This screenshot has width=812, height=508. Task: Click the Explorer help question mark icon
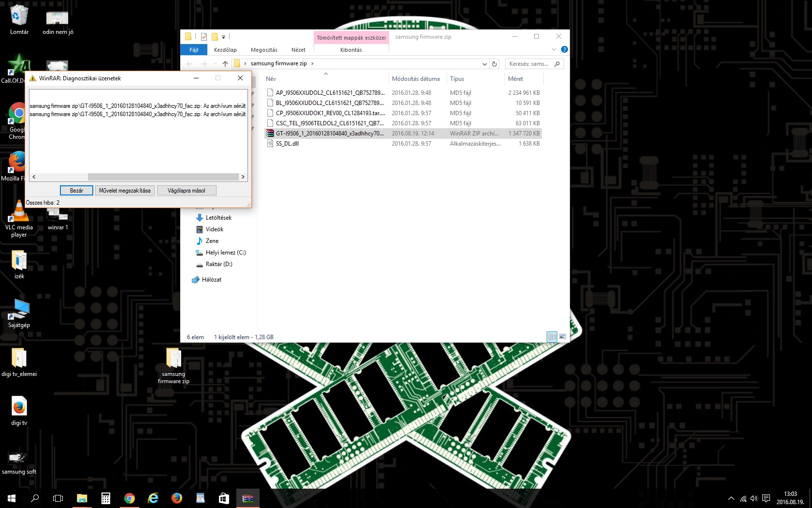[564, 49]
